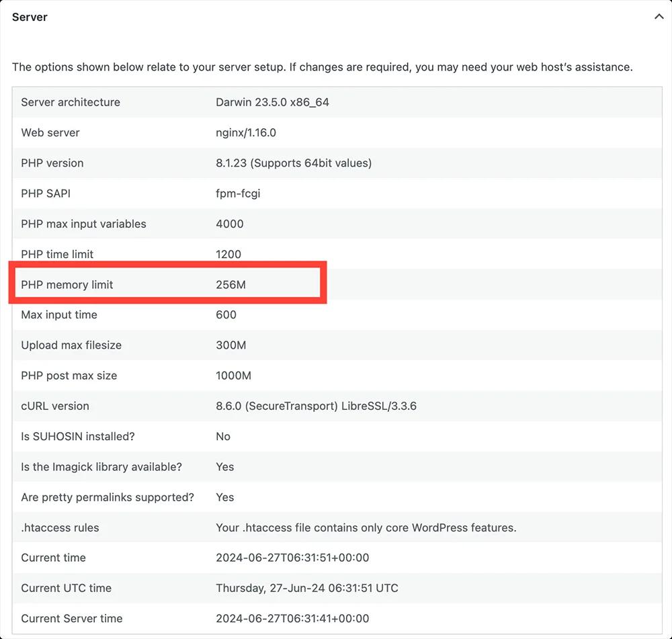Select the value '1200'

point(228,254)
